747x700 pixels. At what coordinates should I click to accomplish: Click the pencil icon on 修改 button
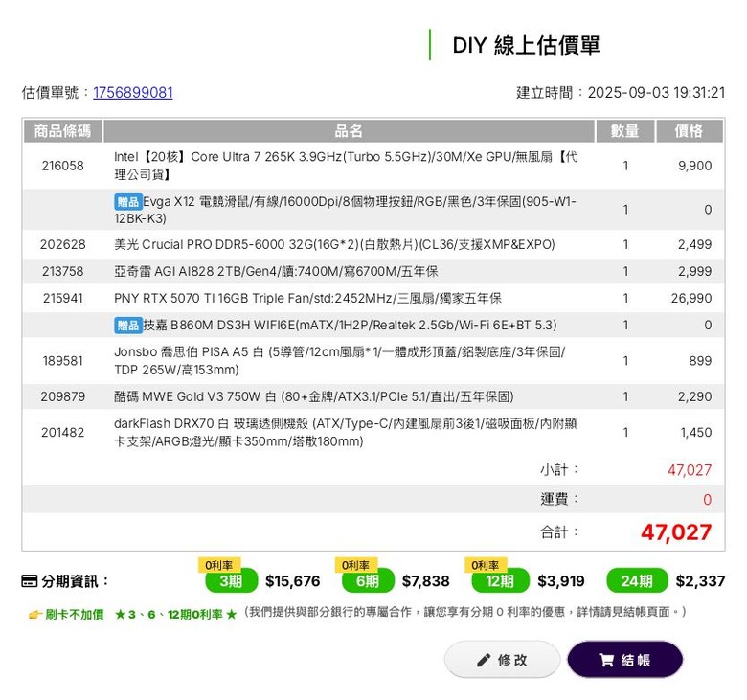pos(483,660)
